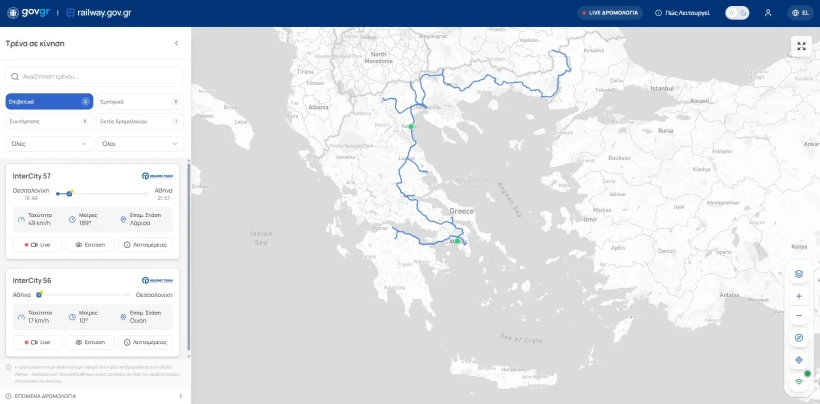Show InterCity 57 focus view (Εστίαση)
Viewport: 820px width, 404px height.
pos(90,244)
